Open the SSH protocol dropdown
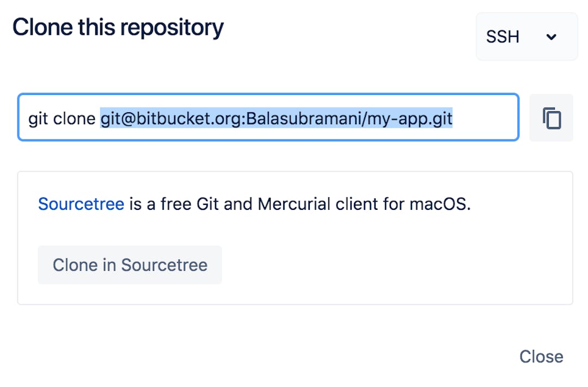 [526, 37]
